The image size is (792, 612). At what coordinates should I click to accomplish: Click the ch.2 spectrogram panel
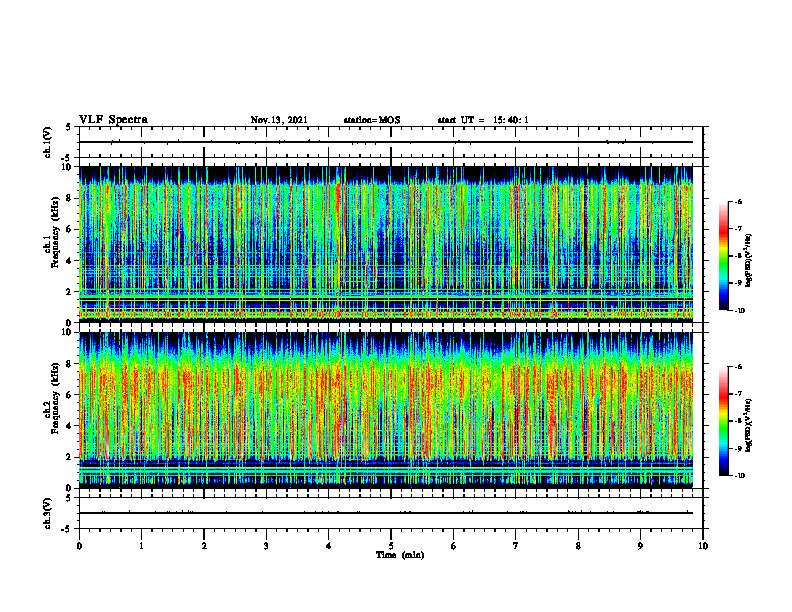[x=386, y=410]
